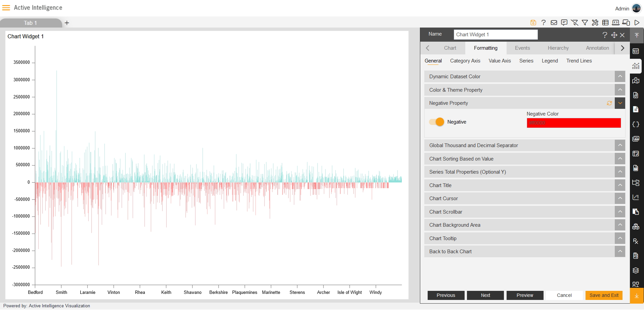Run preview with the play triangle icon

pos(637,23)
